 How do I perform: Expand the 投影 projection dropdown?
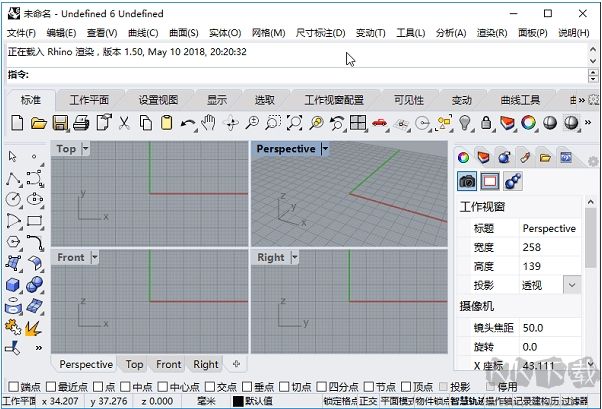571,285
